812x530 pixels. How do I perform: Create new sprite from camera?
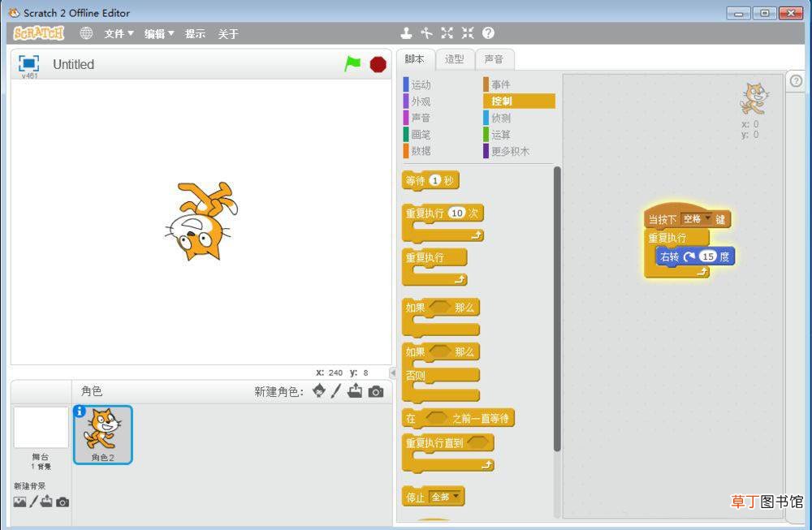click(x=376, y=392)
